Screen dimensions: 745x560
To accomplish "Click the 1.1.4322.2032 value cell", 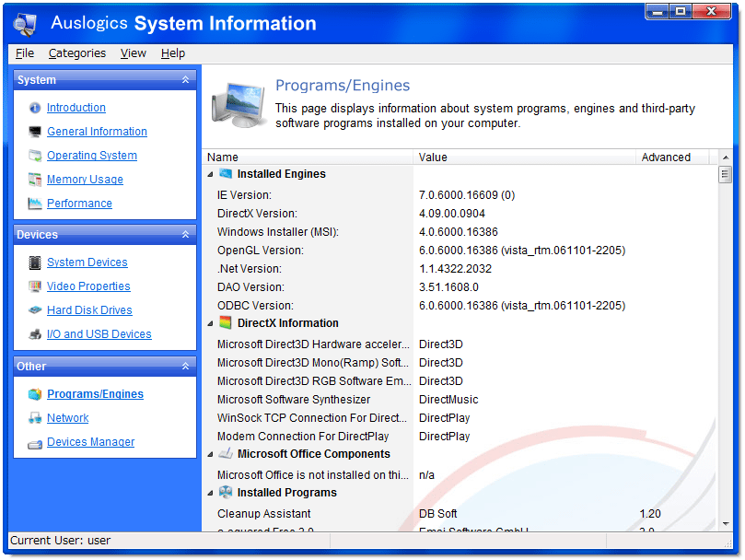I will point(455,269).
